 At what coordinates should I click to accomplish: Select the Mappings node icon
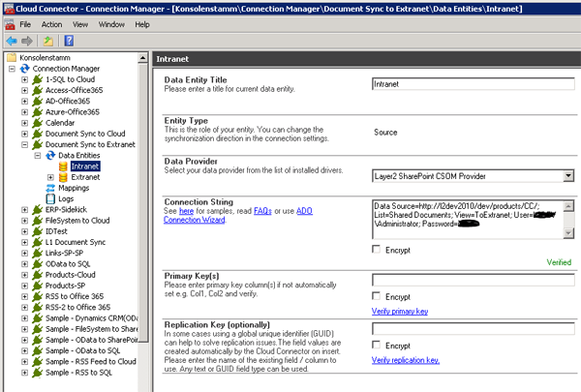[x=51, y=188]
